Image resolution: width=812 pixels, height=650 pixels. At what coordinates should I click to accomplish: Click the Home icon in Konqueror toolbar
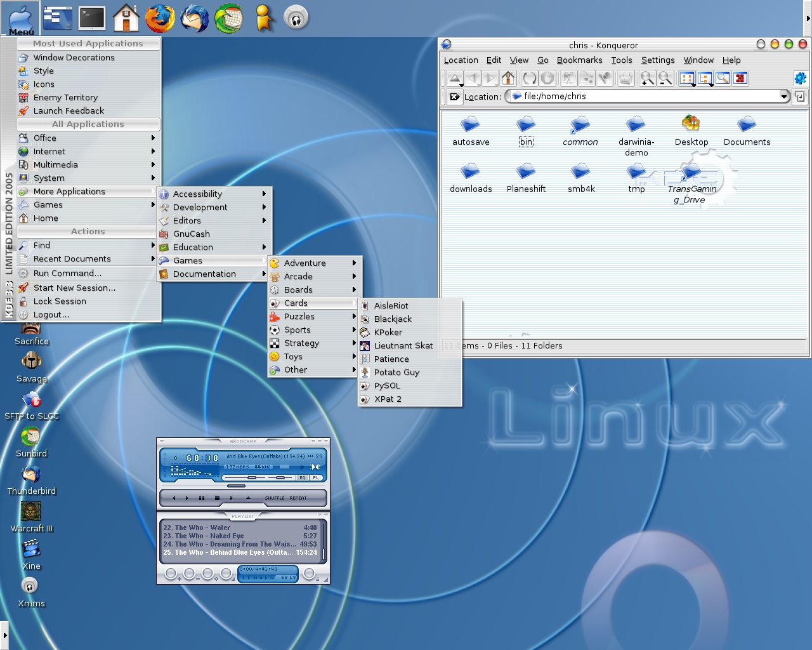coord(508,78)
